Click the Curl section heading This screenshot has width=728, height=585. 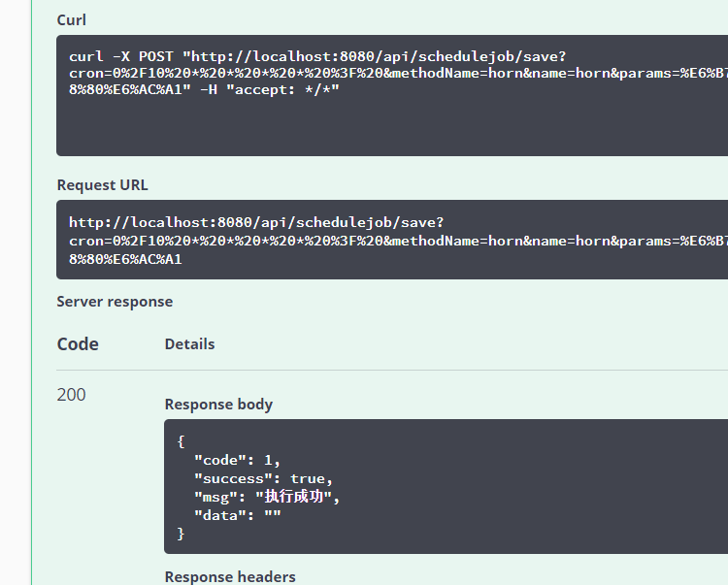(x=71, y=20)
